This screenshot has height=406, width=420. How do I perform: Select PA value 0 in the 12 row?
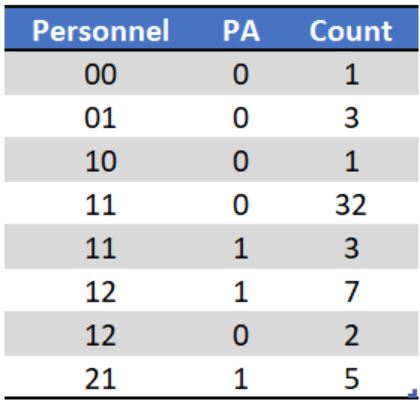(x=241, y=335)
